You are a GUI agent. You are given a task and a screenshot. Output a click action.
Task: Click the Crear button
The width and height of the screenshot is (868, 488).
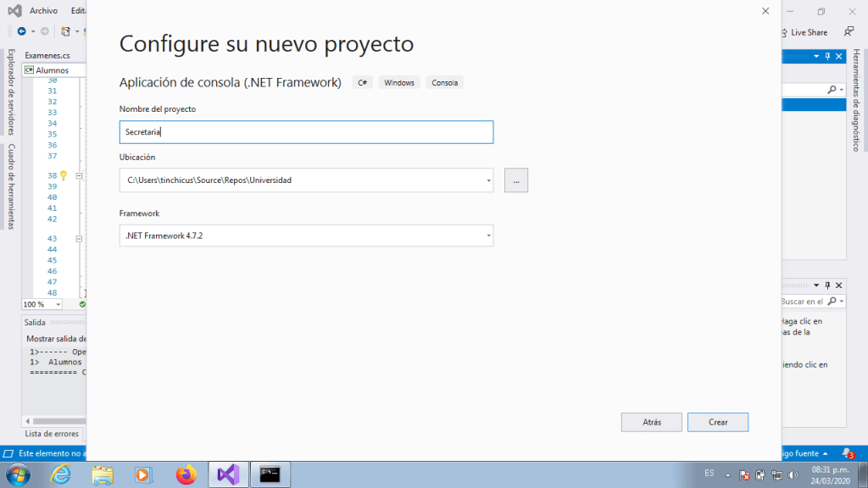click(717, 422)
